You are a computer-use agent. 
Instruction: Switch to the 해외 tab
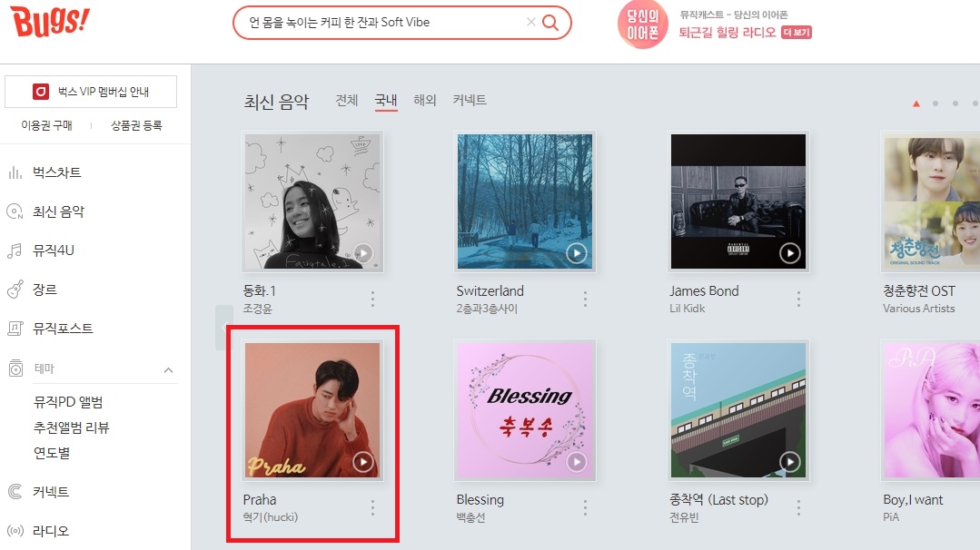(424, 100)
